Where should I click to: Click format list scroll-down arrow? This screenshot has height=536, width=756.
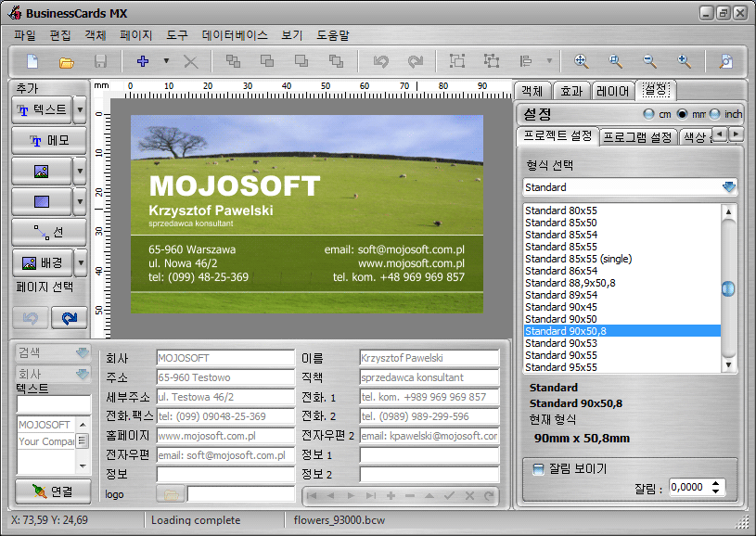728,364
